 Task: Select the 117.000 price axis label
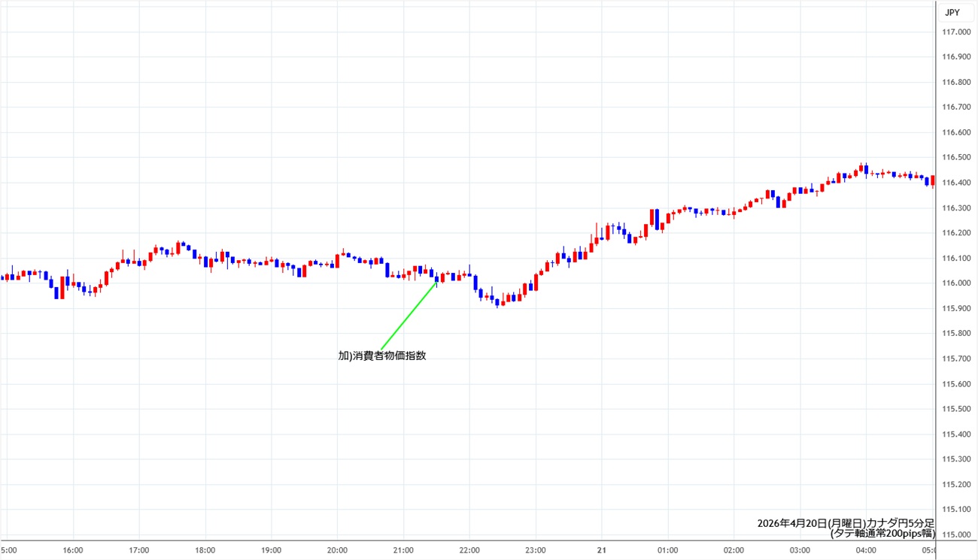click(x=955, y=32)
